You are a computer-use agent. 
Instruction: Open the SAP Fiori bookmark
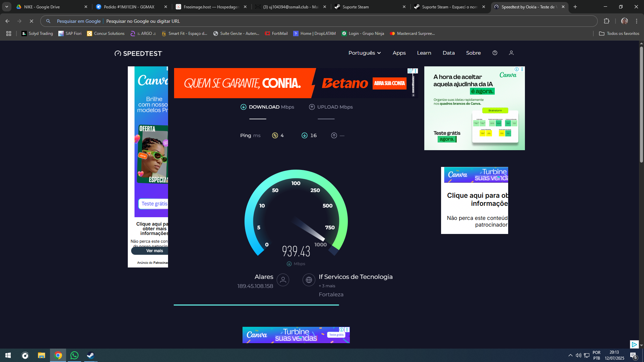pos(70,34)
